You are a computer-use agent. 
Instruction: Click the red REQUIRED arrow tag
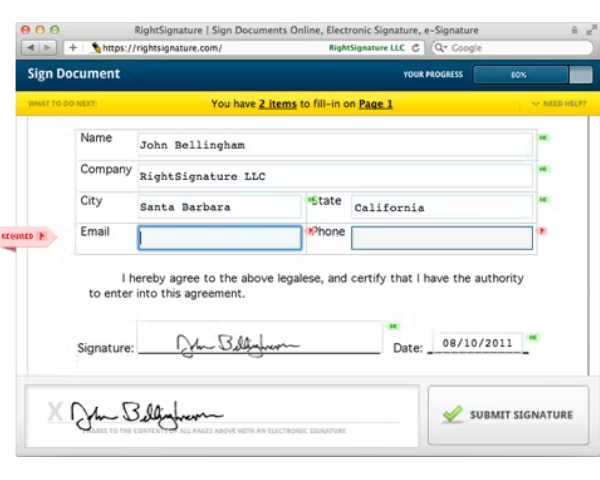(x=28, y=236)
